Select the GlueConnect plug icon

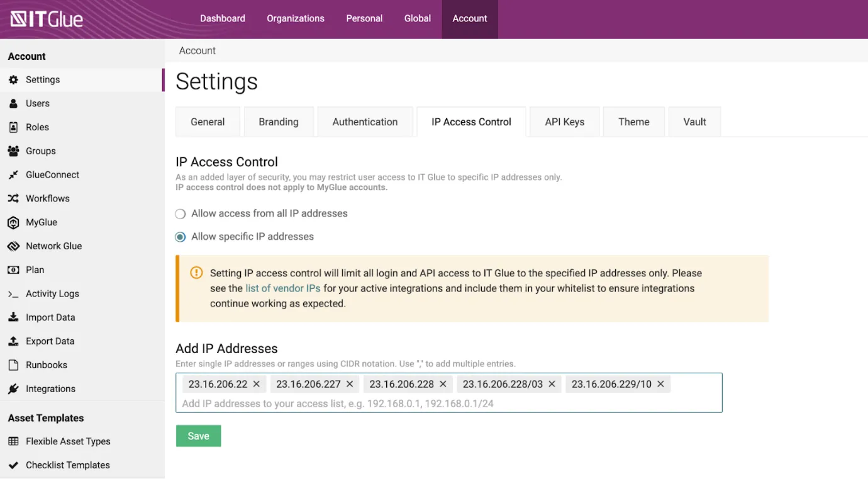point(13,175)
